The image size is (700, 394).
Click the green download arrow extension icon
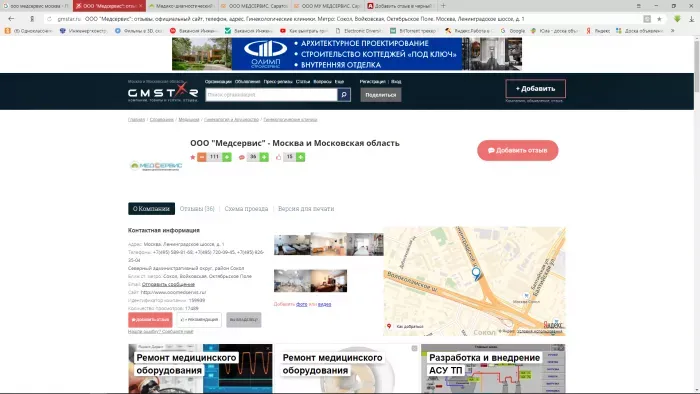[x=677, y=19]
